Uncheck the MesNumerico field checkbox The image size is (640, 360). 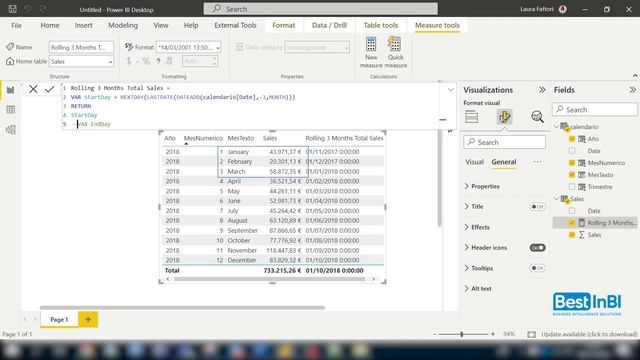pos(572,163)
